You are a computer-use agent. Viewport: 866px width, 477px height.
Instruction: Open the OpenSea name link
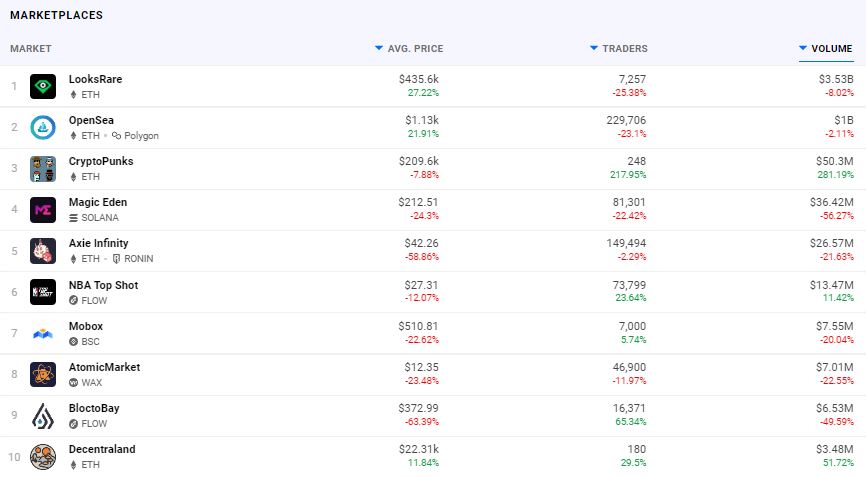pyautogui.click(x=91, y=120)
